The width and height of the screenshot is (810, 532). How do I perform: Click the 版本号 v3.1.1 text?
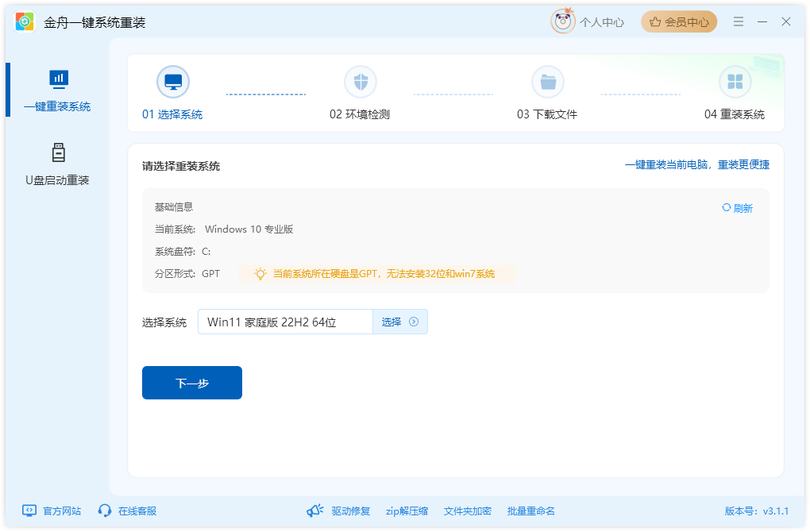pyautogui.click(x=757, y=511)
